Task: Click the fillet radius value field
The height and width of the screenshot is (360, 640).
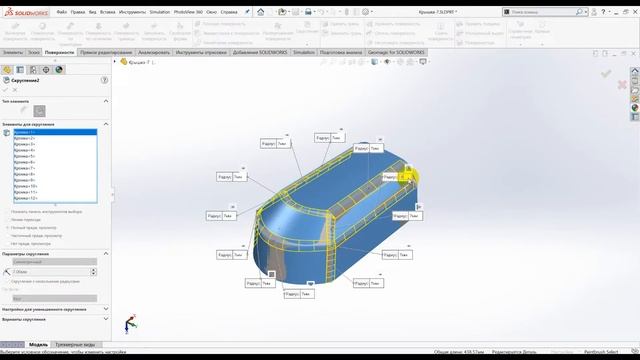Action: [x=51, y=272]
